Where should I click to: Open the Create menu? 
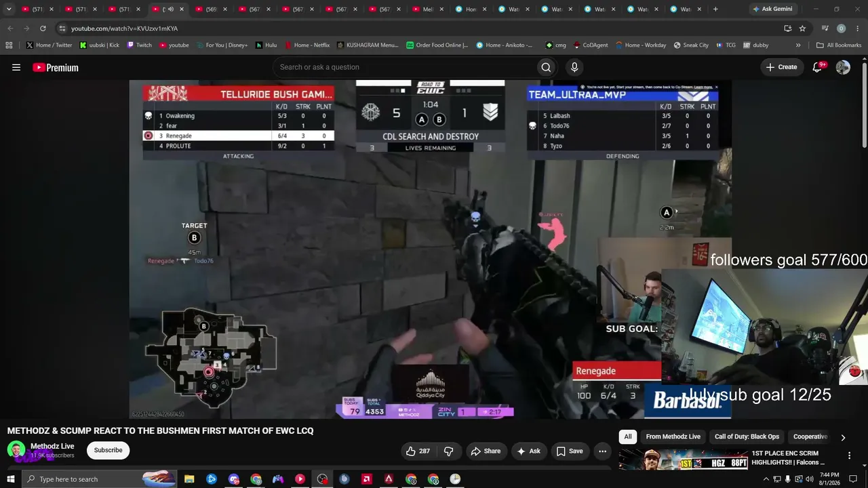(x=781, y=67)
